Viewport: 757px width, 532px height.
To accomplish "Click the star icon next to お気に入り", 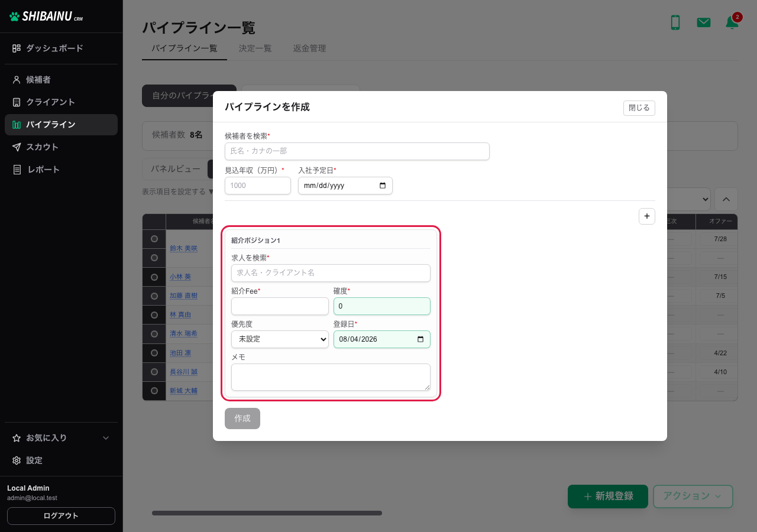I will point(17,438).
